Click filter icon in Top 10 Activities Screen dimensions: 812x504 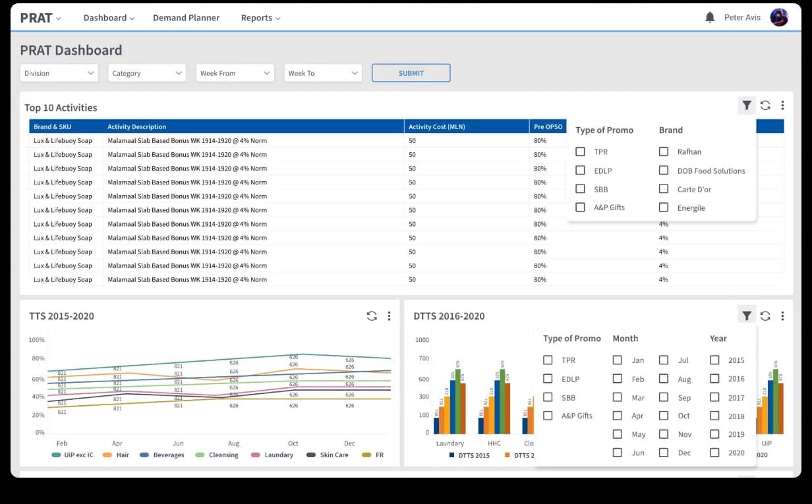747,105
